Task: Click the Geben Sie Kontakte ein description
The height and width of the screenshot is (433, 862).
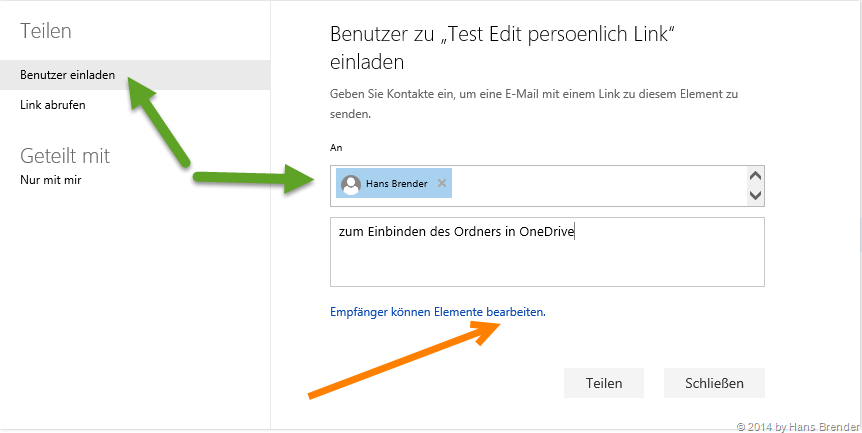Action: [534, 103]
